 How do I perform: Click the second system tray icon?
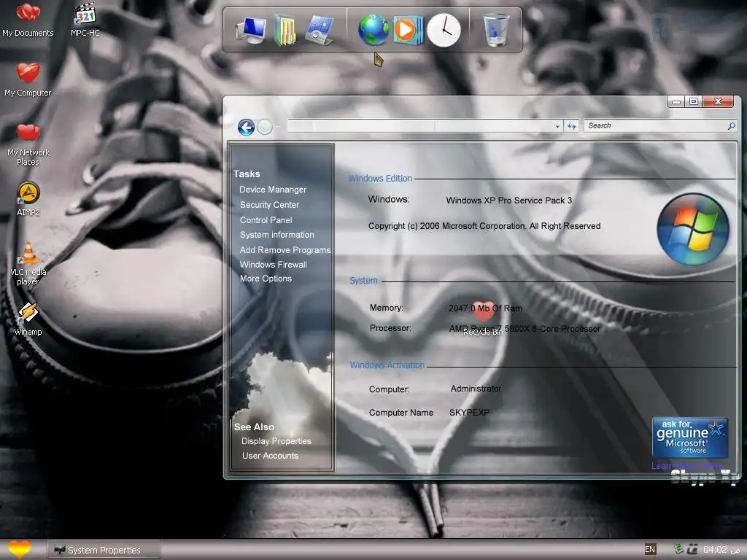(692, 549)
